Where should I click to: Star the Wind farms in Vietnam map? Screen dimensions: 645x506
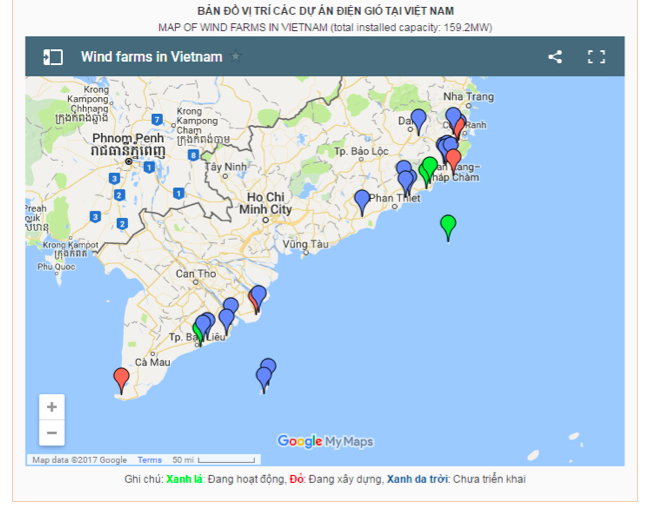[236, 57]
